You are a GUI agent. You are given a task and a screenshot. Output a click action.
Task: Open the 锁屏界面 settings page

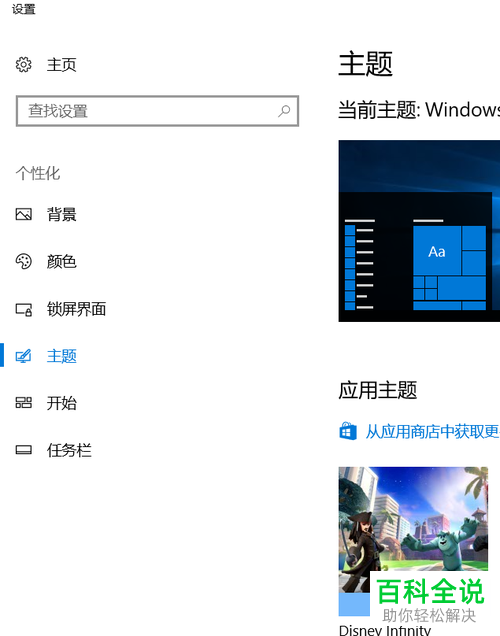76,309
